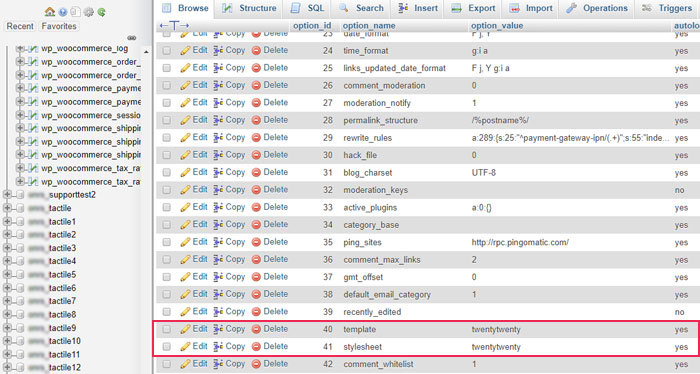Sort by option_value column header

click(497, 26)
